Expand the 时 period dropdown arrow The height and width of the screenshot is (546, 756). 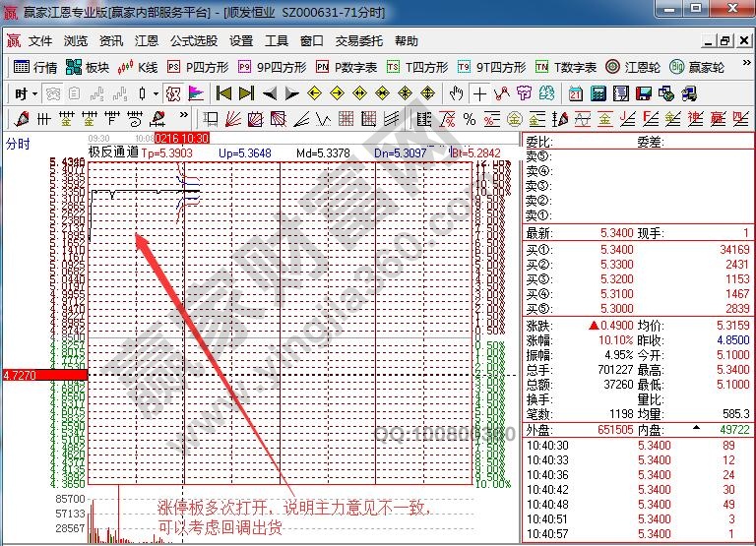34,93
